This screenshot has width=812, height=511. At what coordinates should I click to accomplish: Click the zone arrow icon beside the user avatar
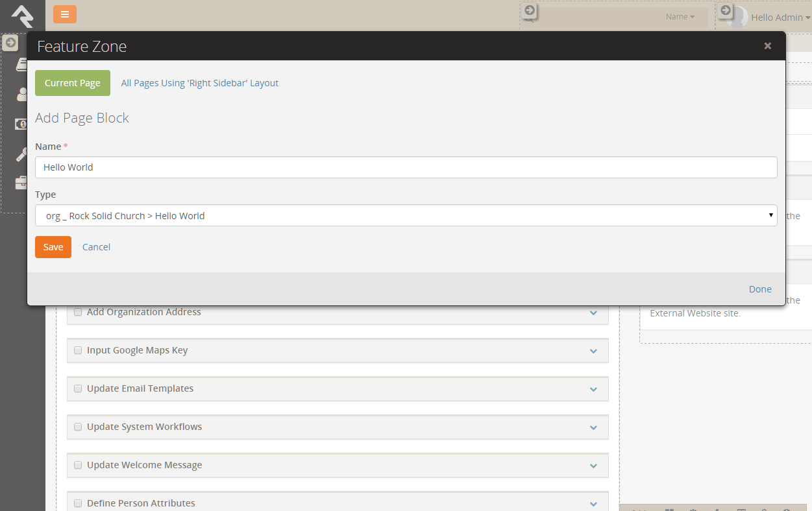pos(726,10)
